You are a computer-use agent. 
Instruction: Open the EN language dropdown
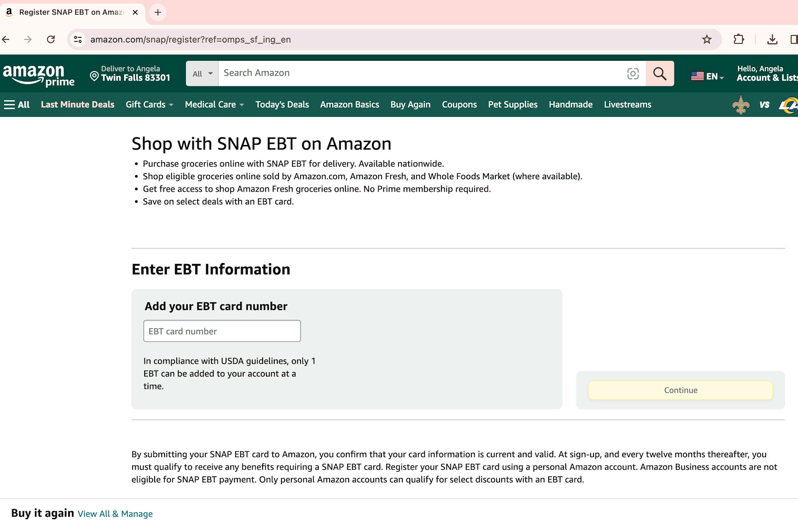coord(707,76)
